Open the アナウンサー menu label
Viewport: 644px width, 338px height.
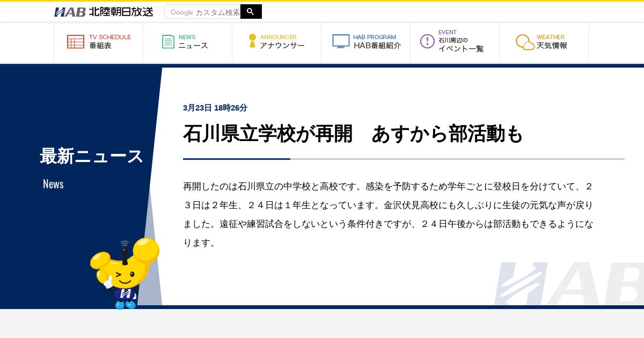(282, 46)
